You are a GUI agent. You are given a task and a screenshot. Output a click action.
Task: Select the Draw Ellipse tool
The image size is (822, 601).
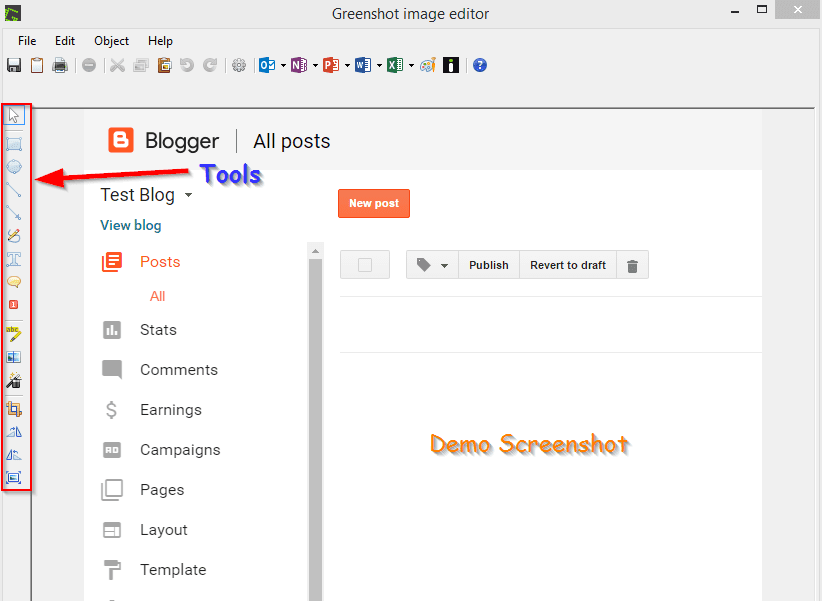(14, 167)
